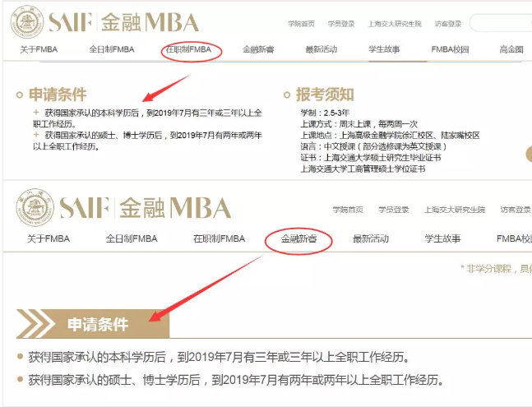Open 在职制FMBA tab in the upper navigation bar
Viewport: 532px width, 407px height.
pyautogui.click(x=190, y=50)
